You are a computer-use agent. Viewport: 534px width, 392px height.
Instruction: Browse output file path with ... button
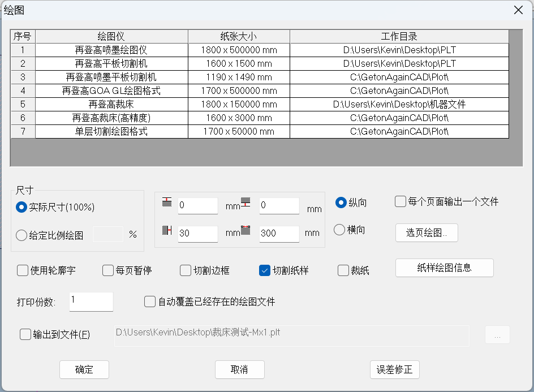(497, 334)
